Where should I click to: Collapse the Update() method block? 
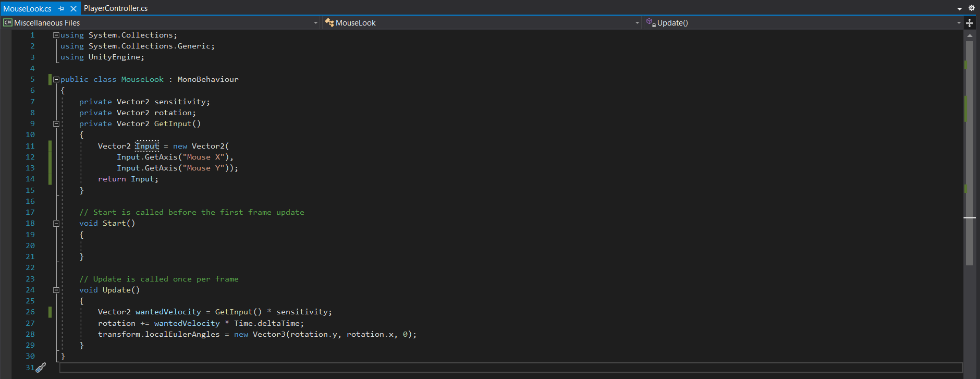pos(56,290)
